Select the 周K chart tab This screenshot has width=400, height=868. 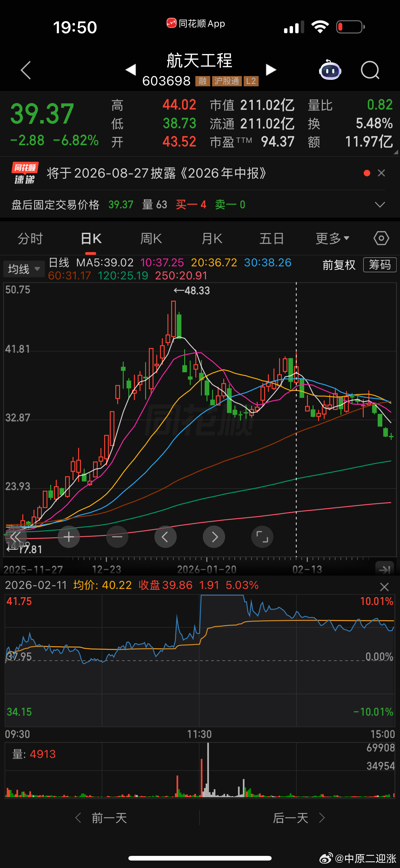pos(151,238)
